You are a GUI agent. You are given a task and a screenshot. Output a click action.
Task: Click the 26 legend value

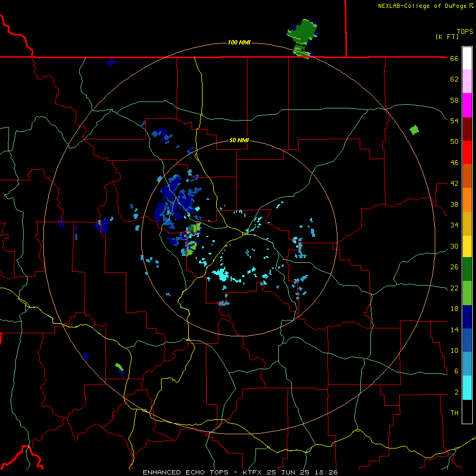pyautogui.click(x=454, y=267)
